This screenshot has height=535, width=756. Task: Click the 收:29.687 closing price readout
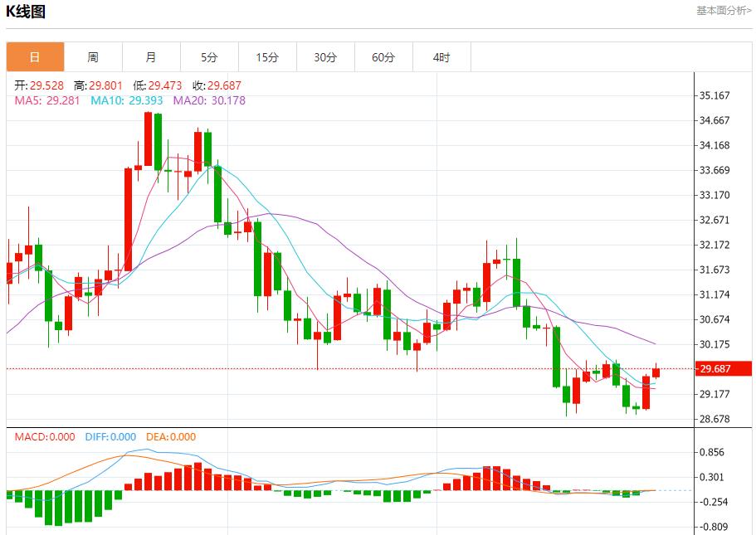pos(217,85)
